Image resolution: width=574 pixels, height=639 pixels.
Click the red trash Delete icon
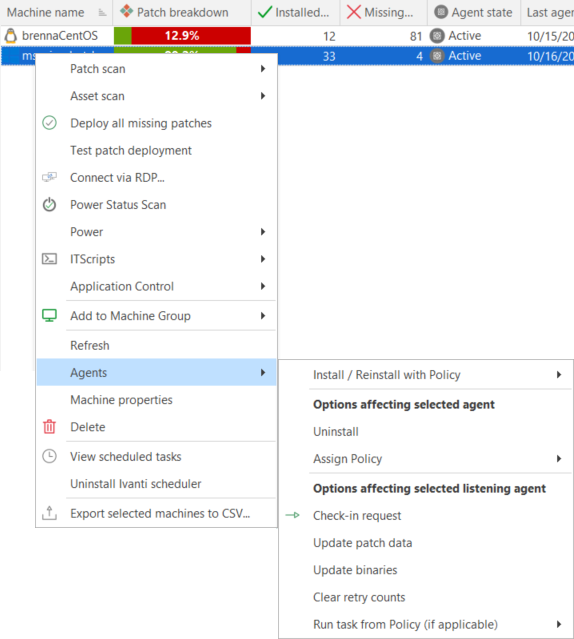pos(49,427)
